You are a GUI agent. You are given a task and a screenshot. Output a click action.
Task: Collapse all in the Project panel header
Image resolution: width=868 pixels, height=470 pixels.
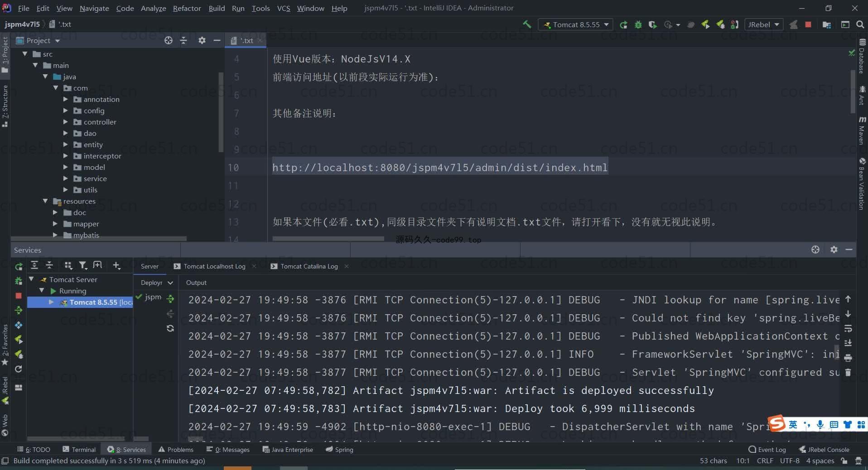pyautogui.click(x=183, y=40)
